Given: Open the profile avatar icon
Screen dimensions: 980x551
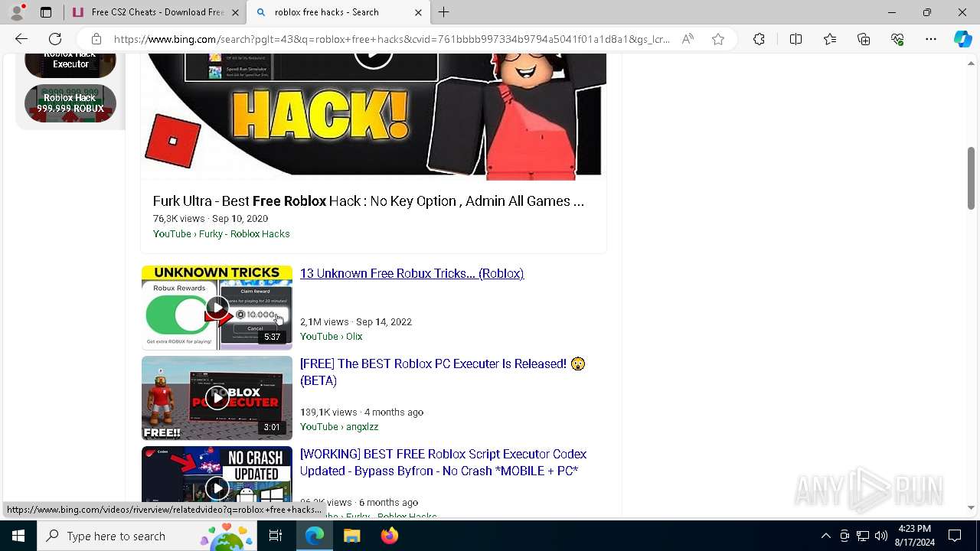Looking at the screenshot, I should pyautogui.click(x=17, y=12).
